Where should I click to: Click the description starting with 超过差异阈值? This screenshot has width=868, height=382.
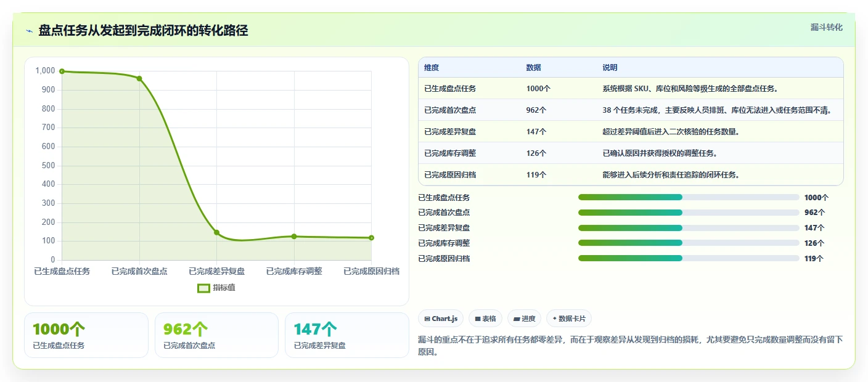pyautogui.click(x=671, y=132)
